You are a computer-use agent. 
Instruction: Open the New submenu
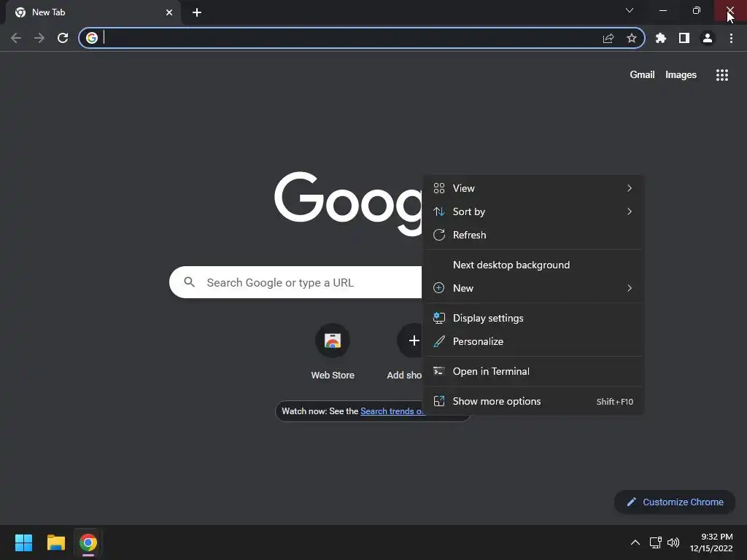pyautogui.click(x=533, y=288)
